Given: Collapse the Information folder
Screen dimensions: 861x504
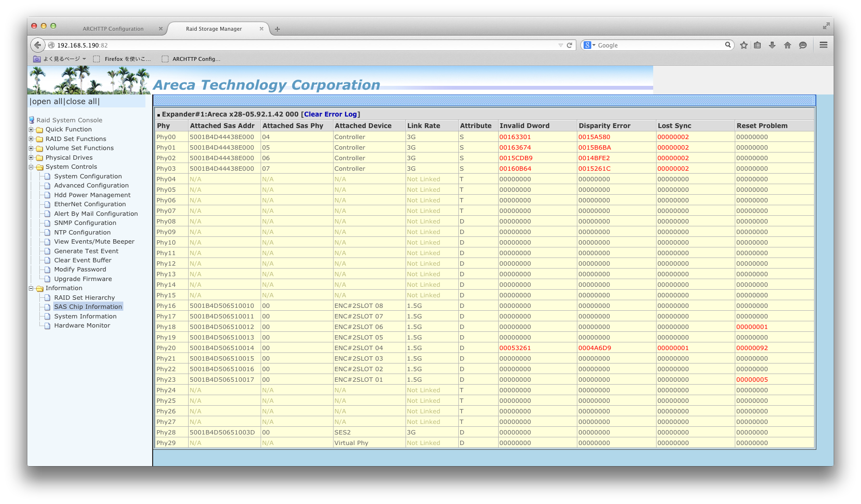Looking at the screenshot, I should click(31, 288).
